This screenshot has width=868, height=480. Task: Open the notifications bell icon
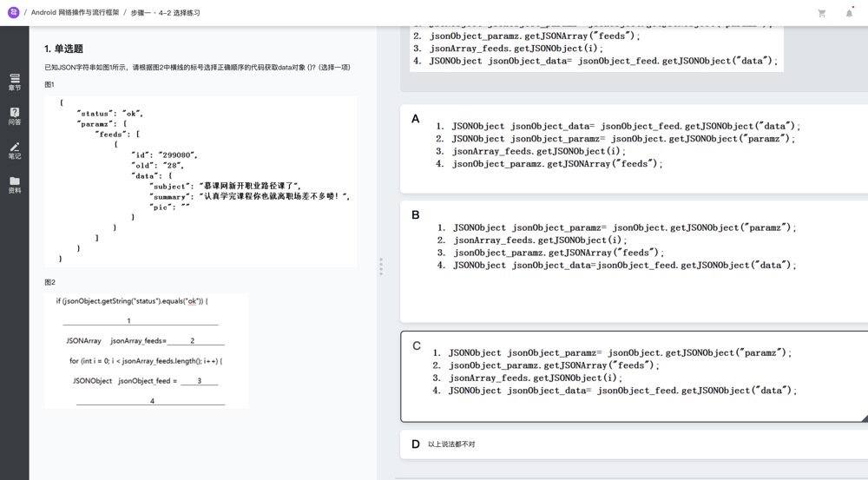pos(849,13)
